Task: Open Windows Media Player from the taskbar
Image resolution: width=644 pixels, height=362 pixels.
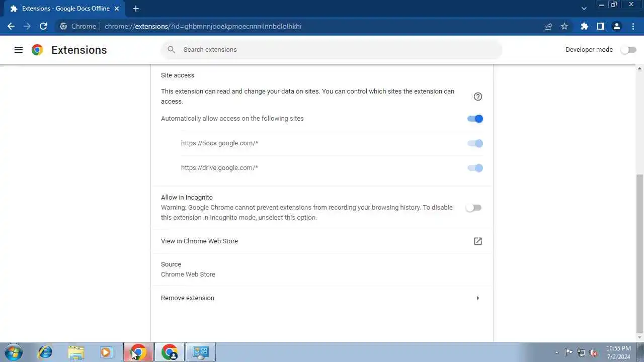Action: click(x=106, y=352)
